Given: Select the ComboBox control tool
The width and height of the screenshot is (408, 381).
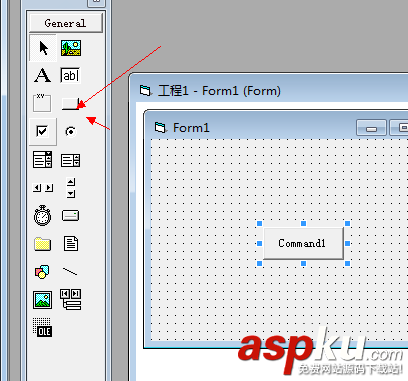Looking at the screenshot, I should click(x=43, y=159).
